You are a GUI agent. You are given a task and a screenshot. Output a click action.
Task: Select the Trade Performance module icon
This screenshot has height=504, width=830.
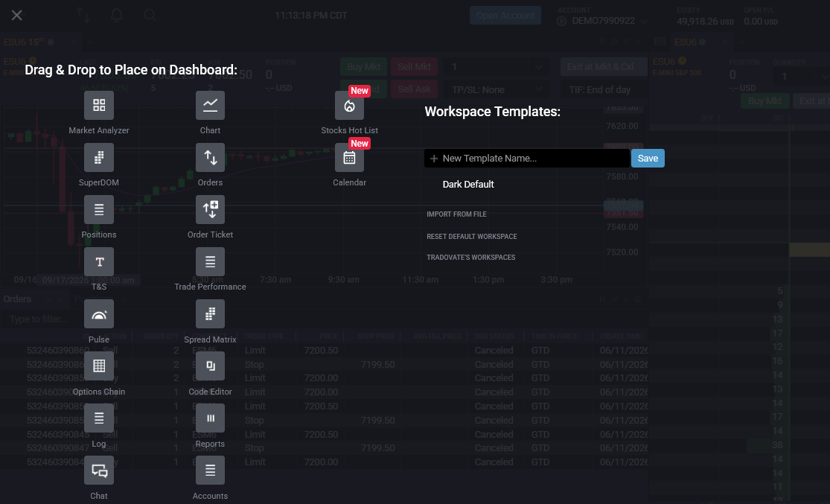pos(210,261)
